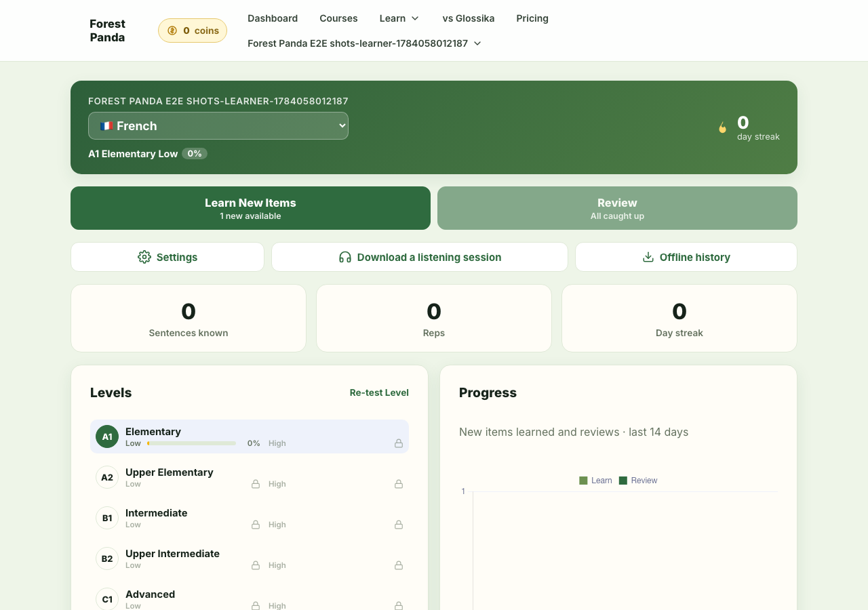Click the A2 level badge
The width and height of the screenshot is (868, 610).
(107, 477)
